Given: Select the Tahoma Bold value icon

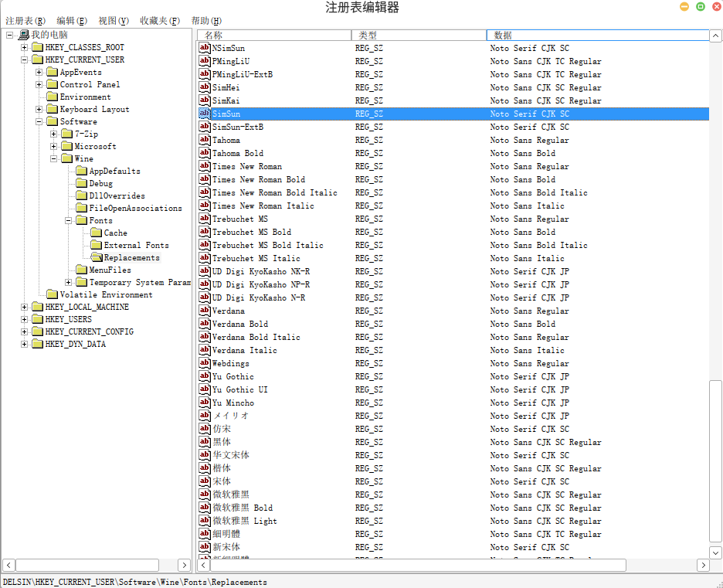Looking at the screenshot, I should pyautogui.click(x=205, y=153).
